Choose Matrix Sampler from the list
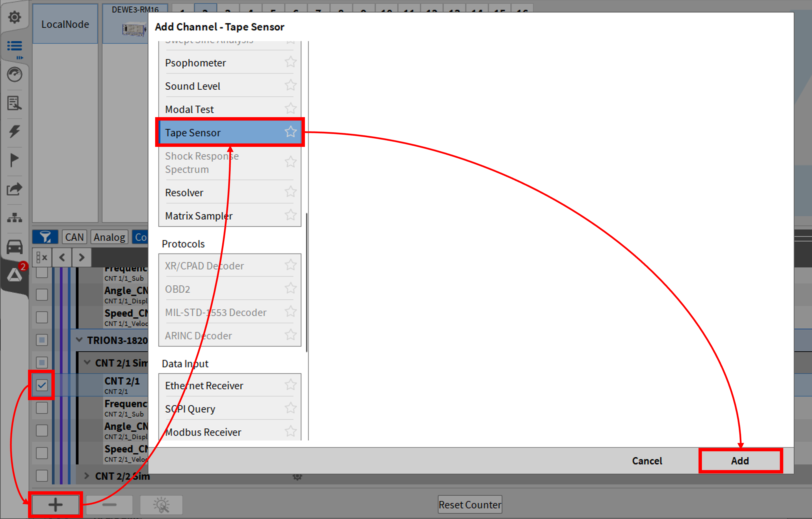The width and height of the screenshot is (812, 519). tap(230, 216)
